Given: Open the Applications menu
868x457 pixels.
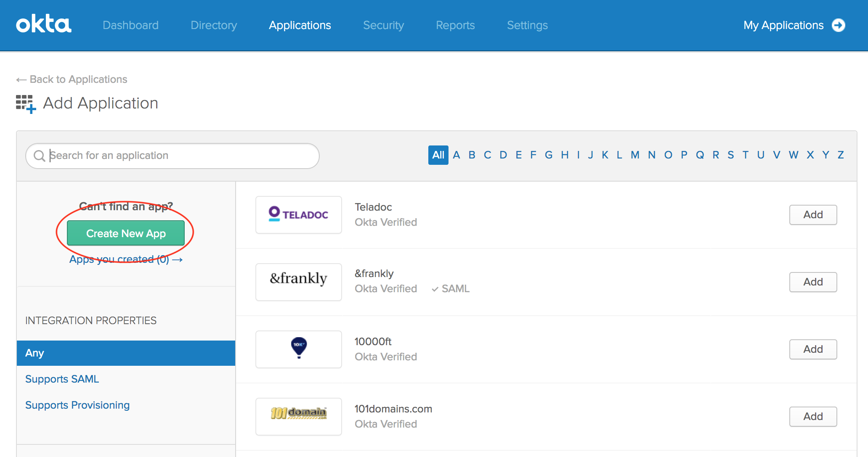Looking at the screenshot, I should click(300, 25).
